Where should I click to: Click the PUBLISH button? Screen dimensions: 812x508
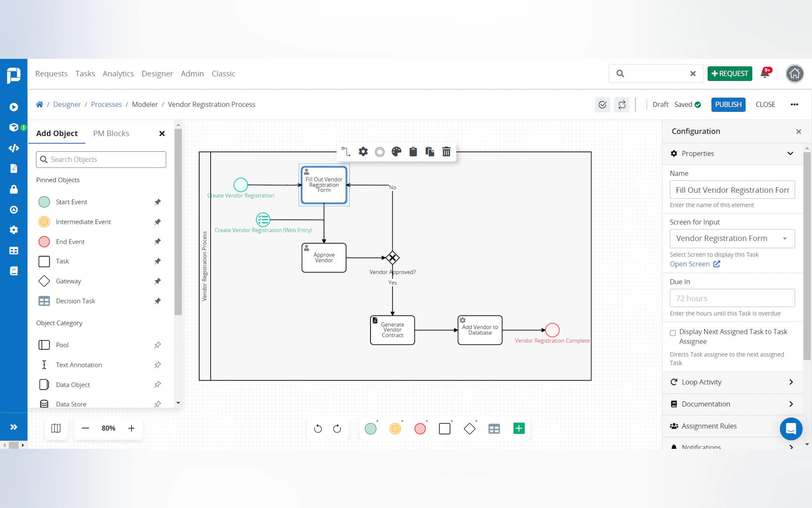point(728,105)
